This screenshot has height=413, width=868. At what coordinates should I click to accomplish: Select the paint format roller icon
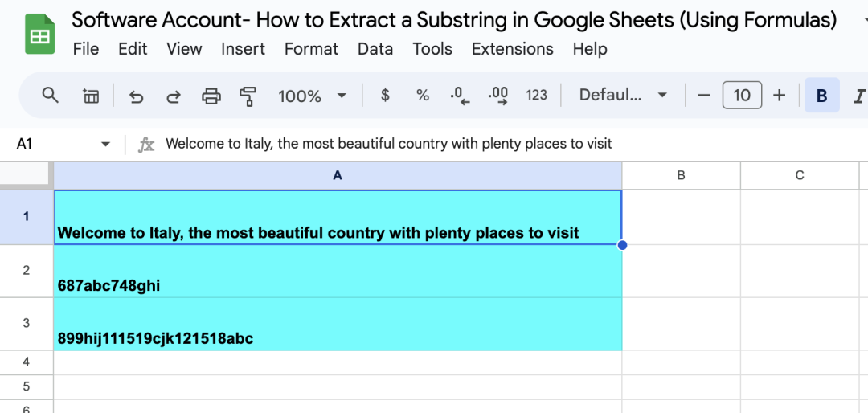click(x=248, y=96)
